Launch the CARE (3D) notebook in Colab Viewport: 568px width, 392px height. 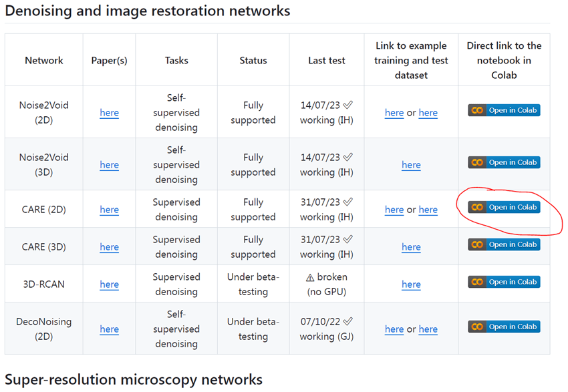point(504,245)
